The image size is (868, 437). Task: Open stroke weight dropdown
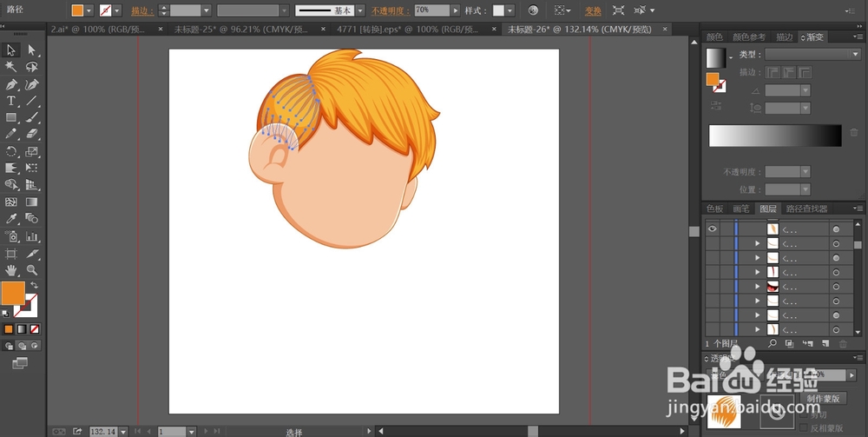click(x=207, y=10)
